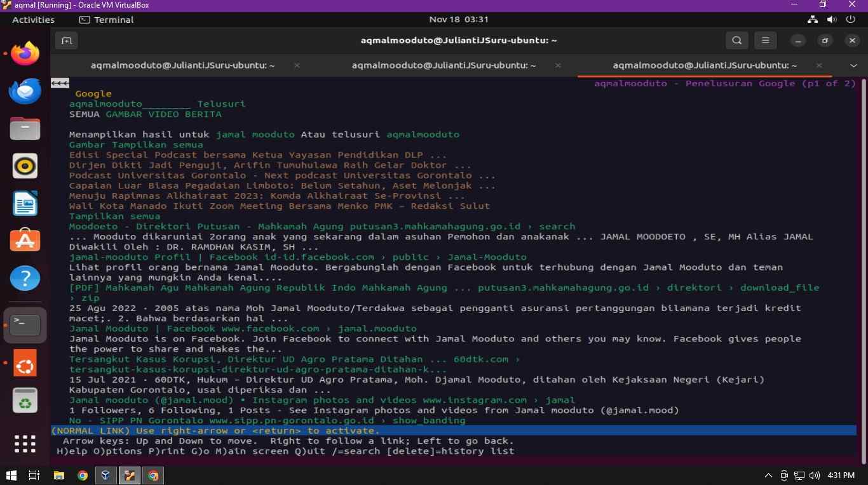Switch to the second terminal tab
Screen dimensions: 868x485
[444, 65]
